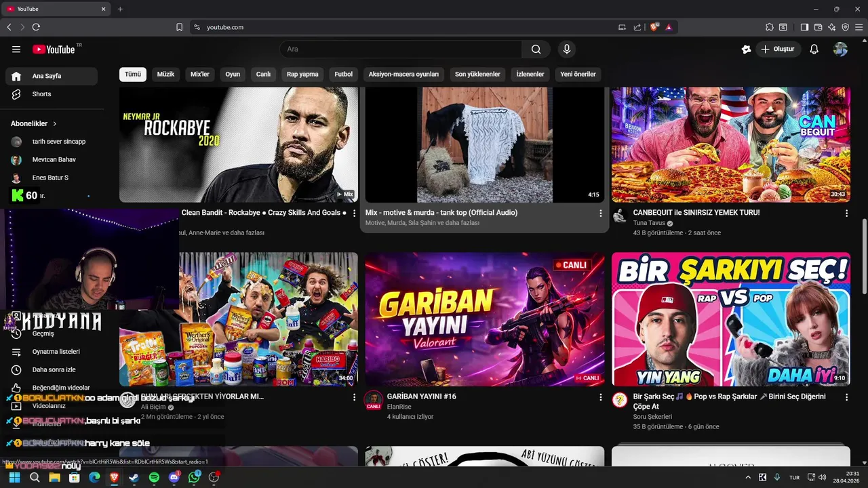The width and height of the screenshot is (868, 488).
Task: Select the Rap yapma filter chip
Action: [x=302, y=74]
